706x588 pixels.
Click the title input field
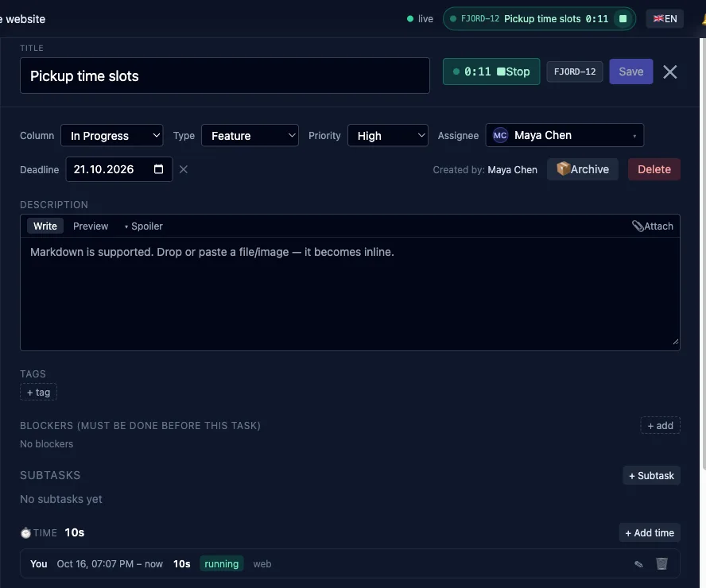[225, 75]
